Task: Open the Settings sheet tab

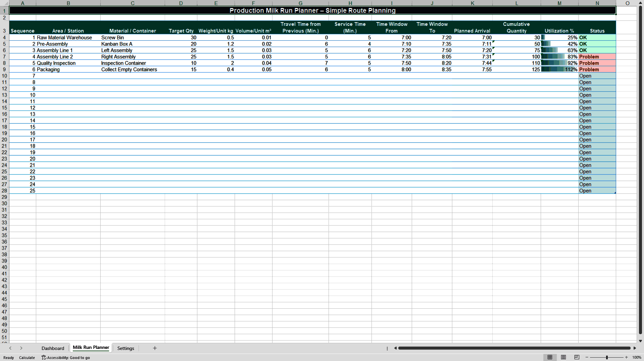Action: click(126, 348)
